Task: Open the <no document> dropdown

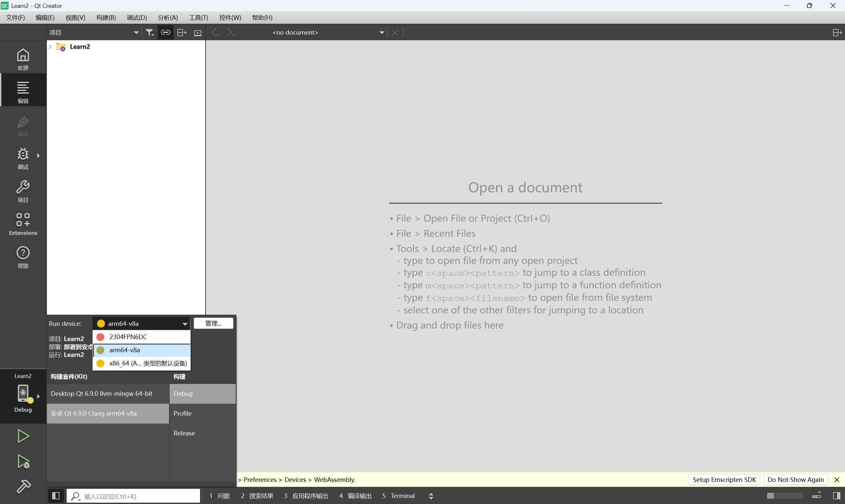Action: [x=328, y=33]
